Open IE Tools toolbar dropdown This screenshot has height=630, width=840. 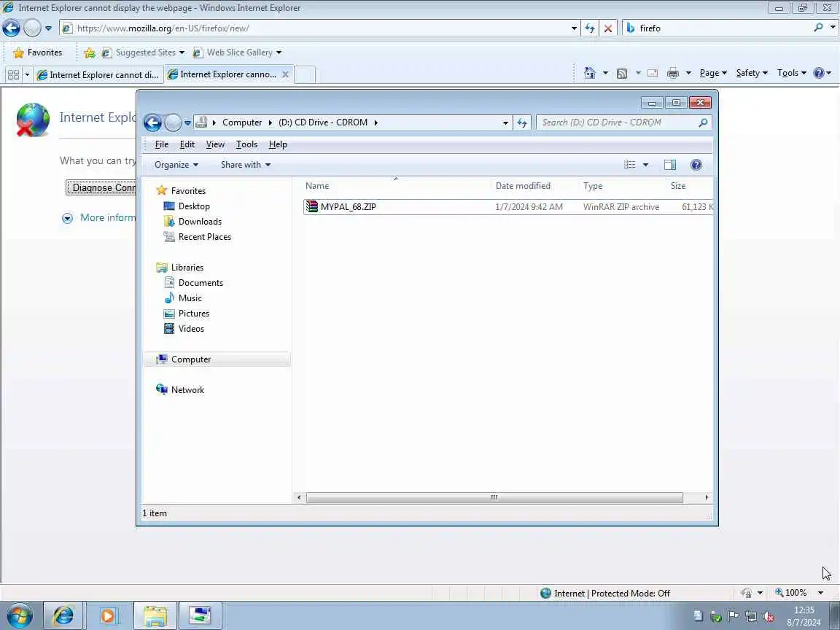(x=792, y=73)
